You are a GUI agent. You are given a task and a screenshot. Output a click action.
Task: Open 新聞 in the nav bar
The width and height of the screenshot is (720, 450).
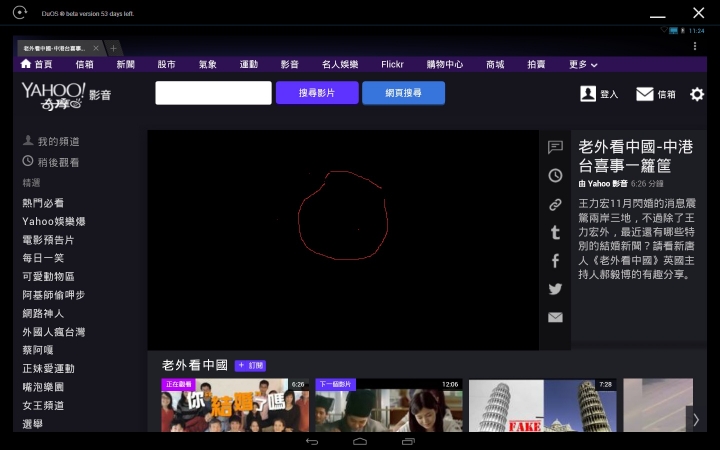[x=125, y=64]
